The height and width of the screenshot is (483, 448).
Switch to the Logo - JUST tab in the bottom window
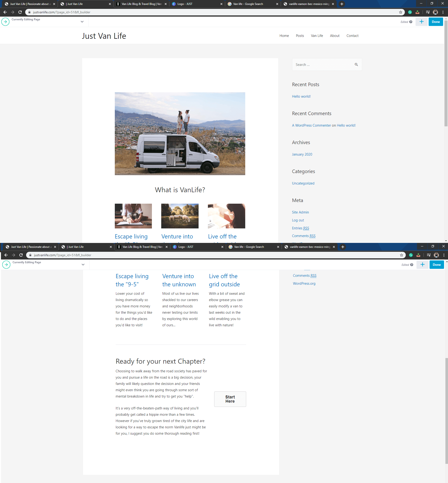pyautogui.click(x=198, y=247)
